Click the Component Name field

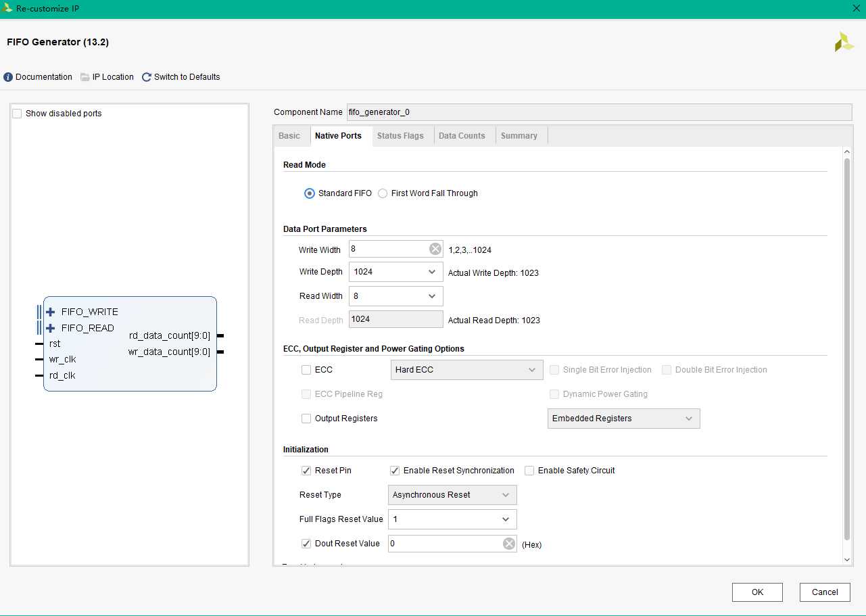coord(599,112)
